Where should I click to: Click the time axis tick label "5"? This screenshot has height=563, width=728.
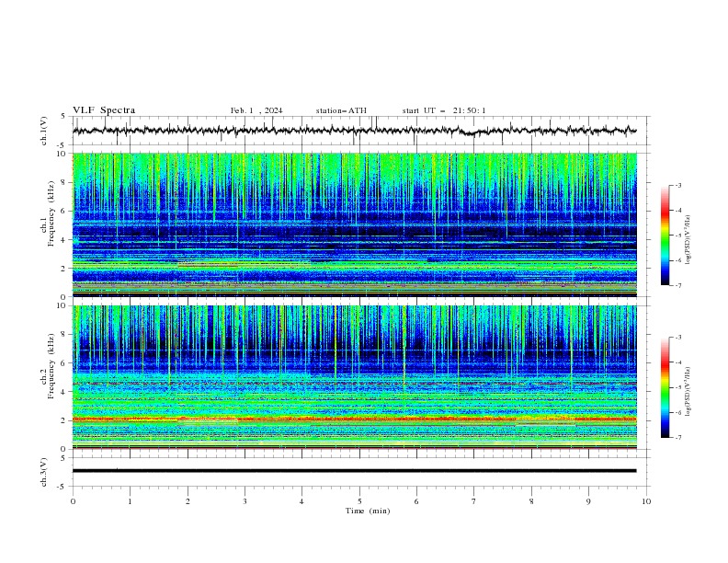click(359, 501)
